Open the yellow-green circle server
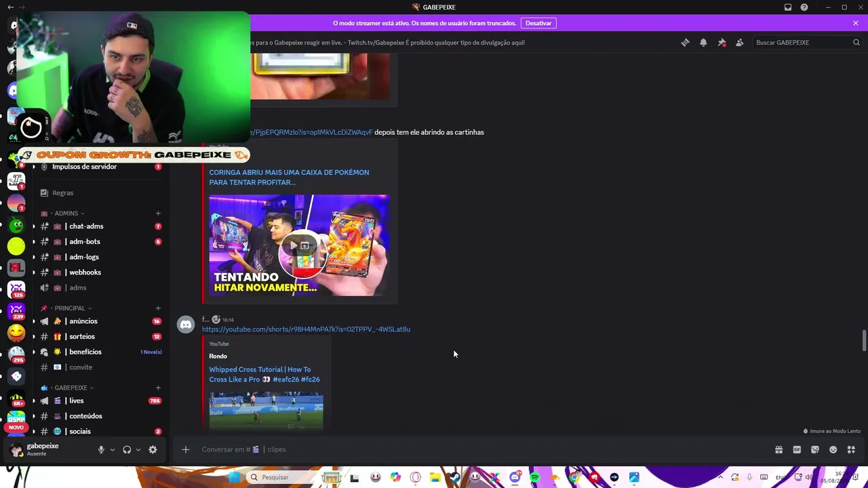Image resolution: width=868 pixels, height=488 pixels. click(16, 247)
